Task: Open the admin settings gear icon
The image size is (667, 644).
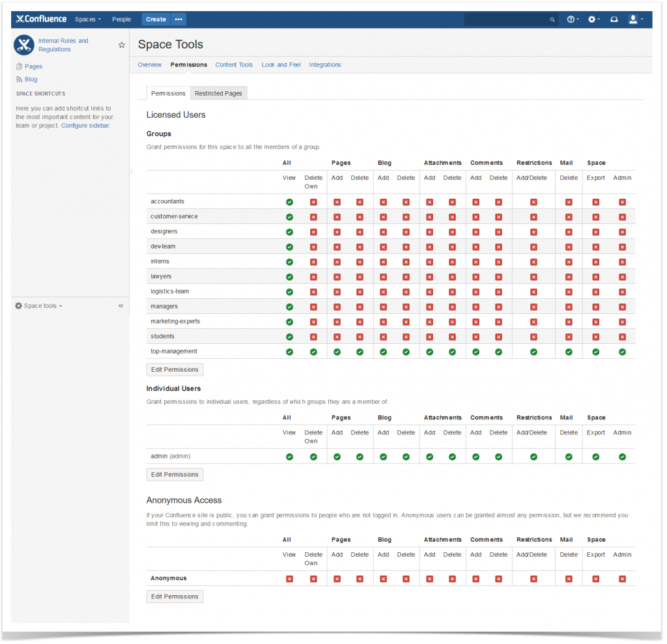Action: [593, 19]
